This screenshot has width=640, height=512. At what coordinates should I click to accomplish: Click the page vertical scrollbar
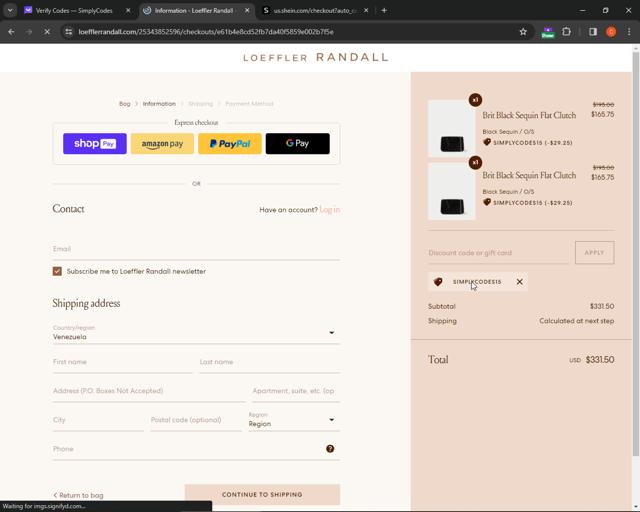click(636, 253)
